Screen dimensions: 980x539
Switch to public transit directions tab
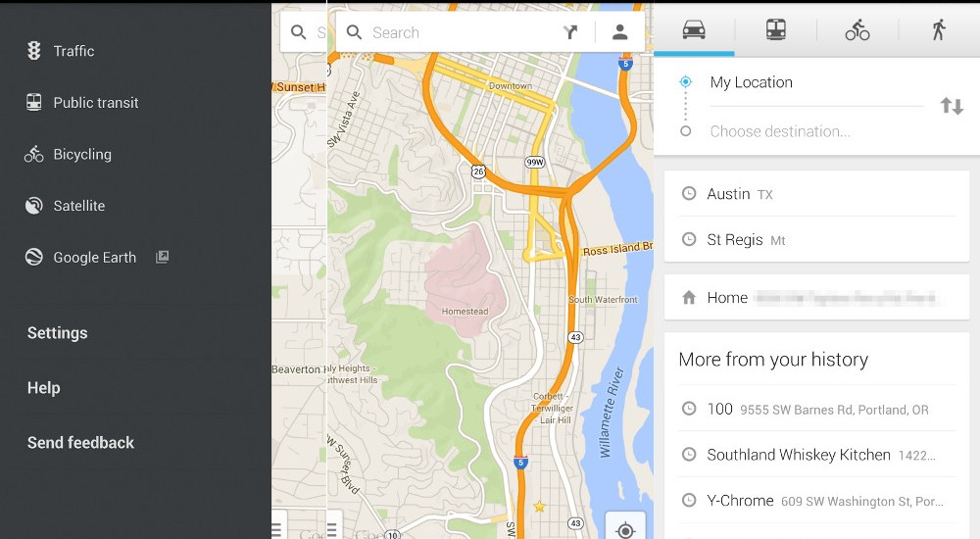[775, 29]
